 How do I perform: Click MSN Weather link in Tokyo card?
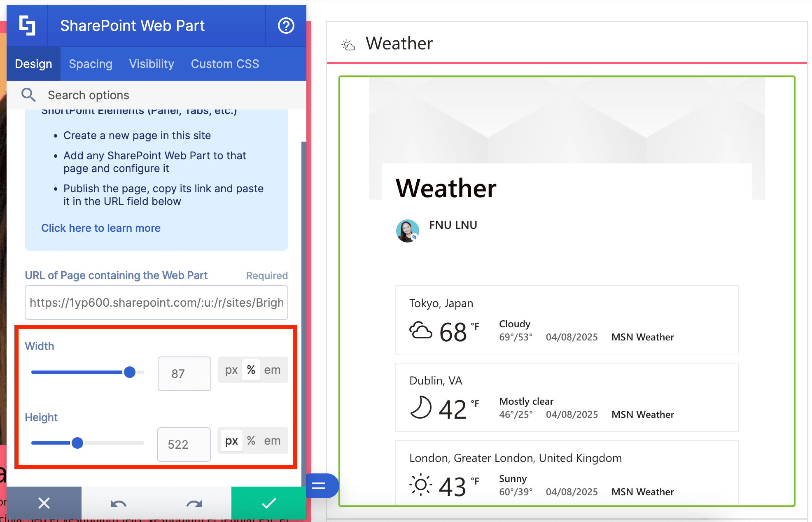click(642, 337)
